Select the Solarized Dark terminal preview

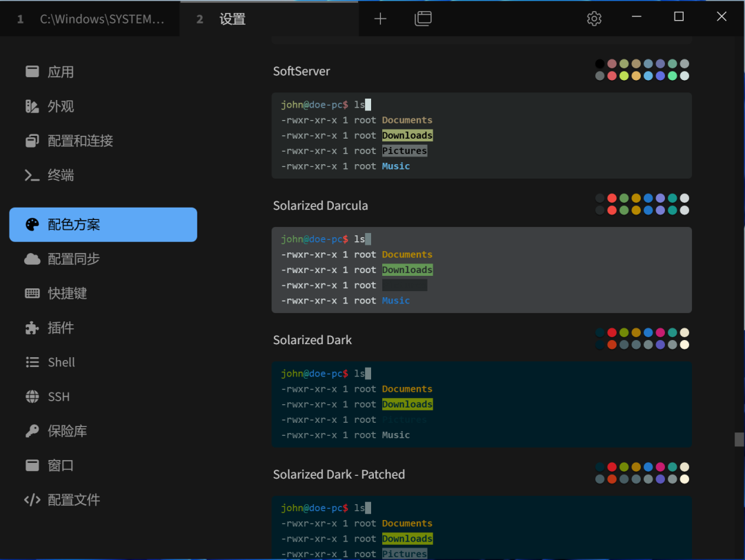click(481, 404)
